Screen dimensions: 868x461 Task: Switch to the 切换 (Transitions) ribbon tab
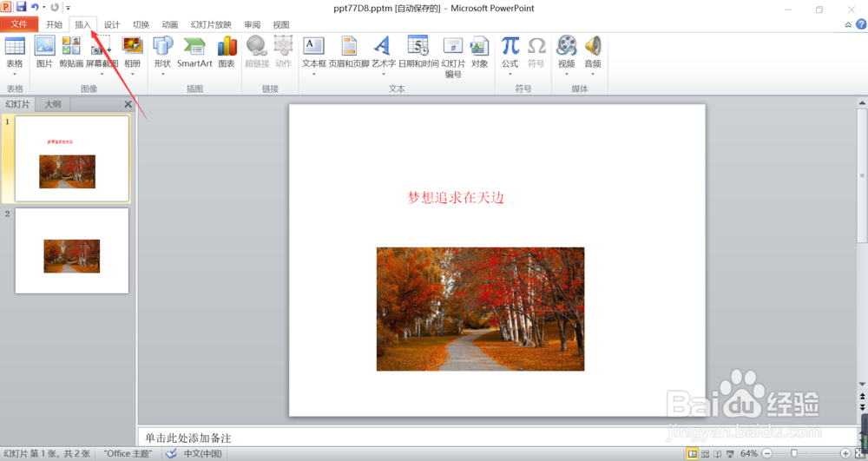[x=141, y=24]
